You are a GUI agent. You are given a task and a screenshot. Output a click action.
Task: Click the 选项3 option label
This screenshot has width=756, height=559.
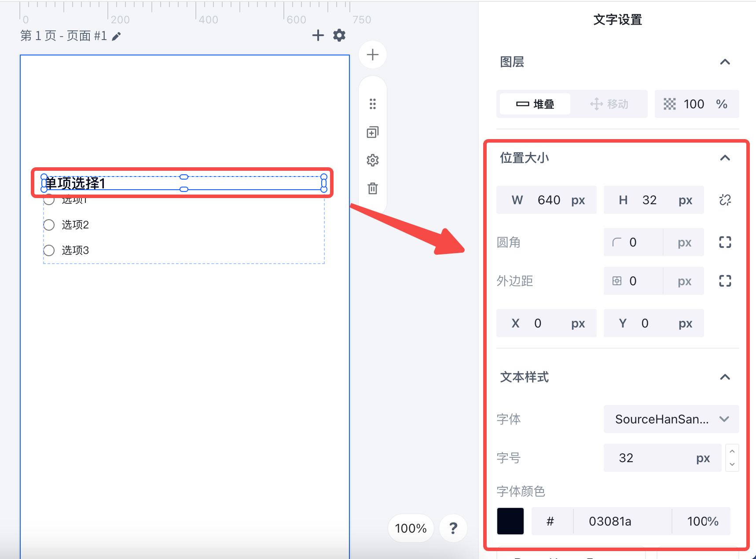(x=75, y=250)
